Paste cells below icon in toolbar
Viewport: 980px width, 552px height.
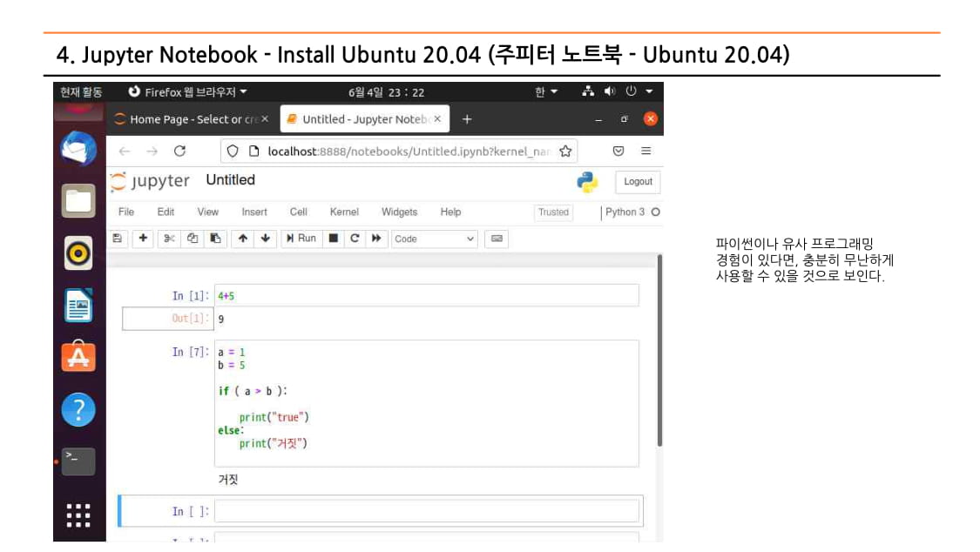pyautogui.click(x=215, y=239)
